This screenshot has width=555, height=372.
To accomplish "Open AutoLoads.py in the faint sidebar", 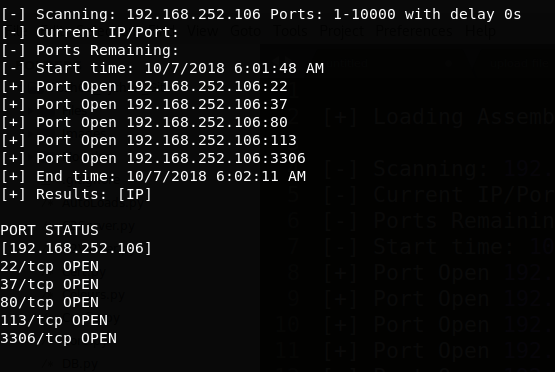I will pos(103,203).
